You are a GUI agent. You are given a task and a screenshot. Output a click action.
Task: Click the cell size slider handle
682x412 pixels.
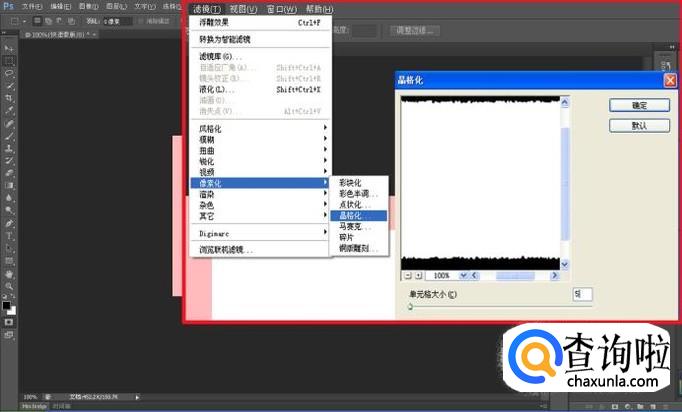[x=410, y=307]
